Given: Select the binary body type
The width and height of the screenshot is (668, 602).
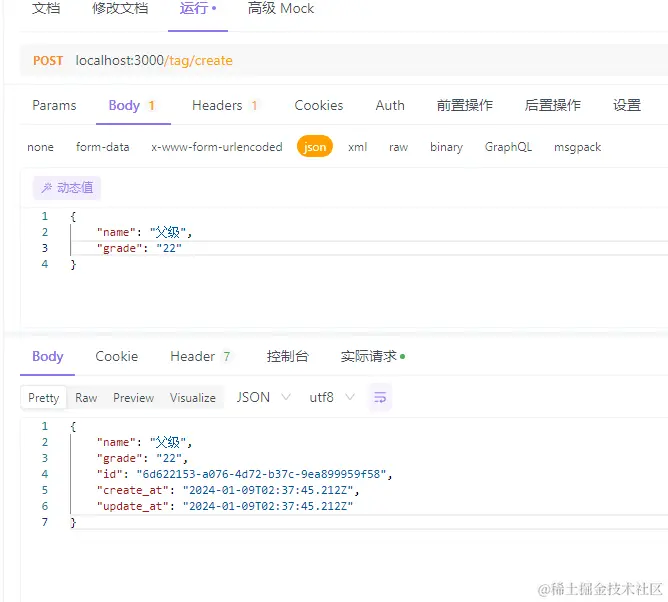Looking at the screenshot, I should click(x=446, y=147).
